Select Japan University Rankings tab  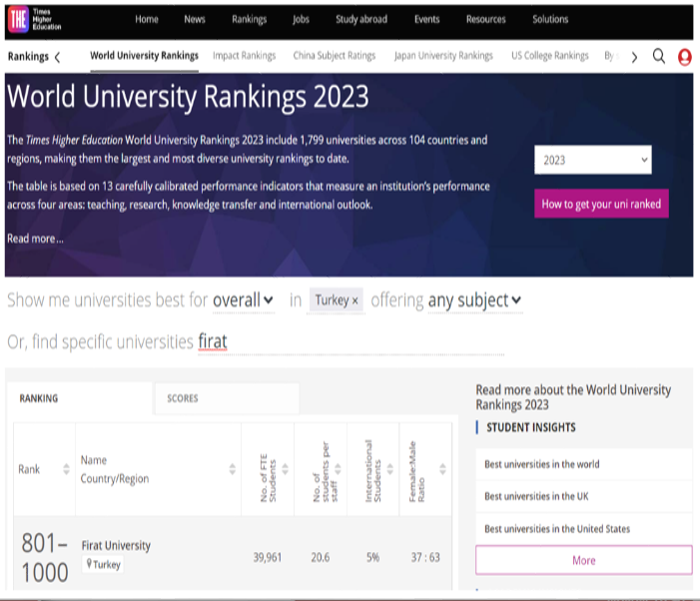pos(443,56)
